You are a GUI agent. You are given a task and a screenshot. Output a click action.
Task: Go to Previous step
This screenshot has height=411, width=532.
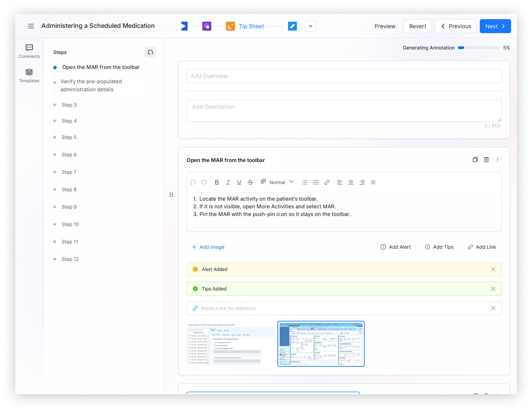(456, 26)
